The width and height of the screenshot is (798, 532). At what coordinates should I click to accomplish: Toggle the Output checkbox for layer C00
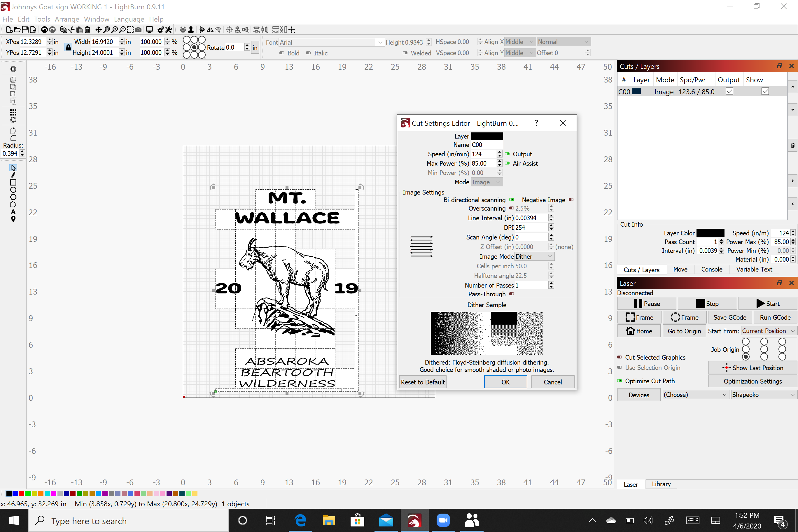click(729, 92)
